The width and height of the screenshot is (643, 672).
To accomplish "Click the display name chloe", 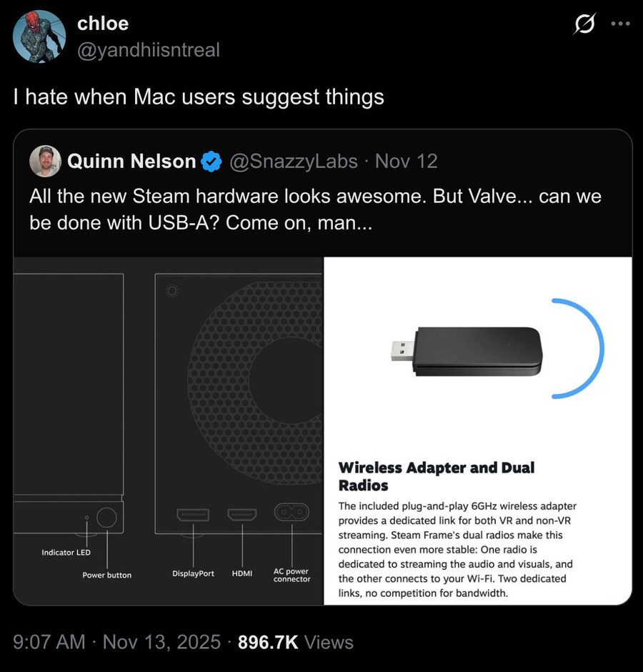I will (102, 24).
